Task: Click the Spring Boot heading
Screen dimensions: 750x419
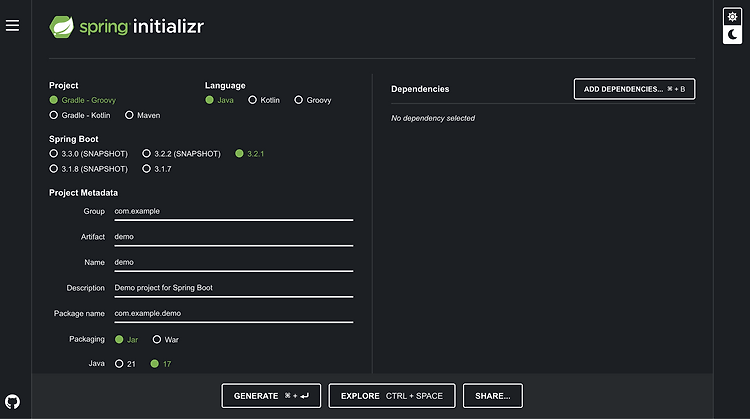Action: 74,139
